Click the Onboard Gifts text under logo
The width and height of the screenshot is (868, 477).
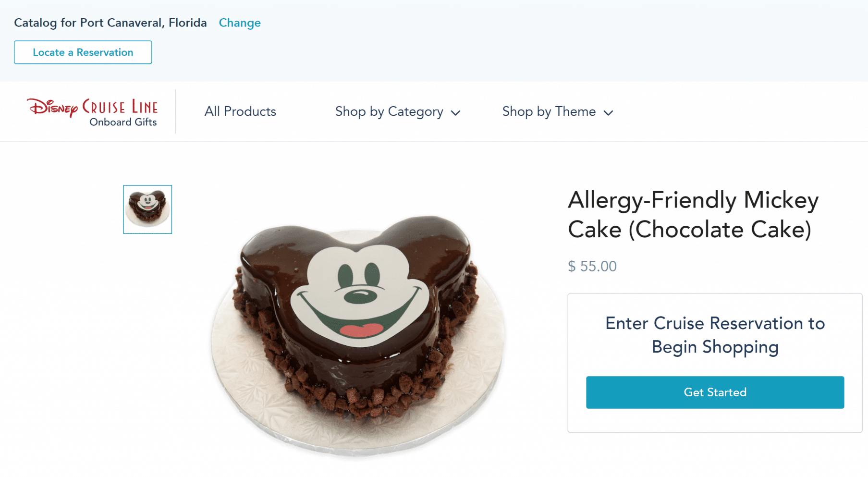click(x=123, y=122)
